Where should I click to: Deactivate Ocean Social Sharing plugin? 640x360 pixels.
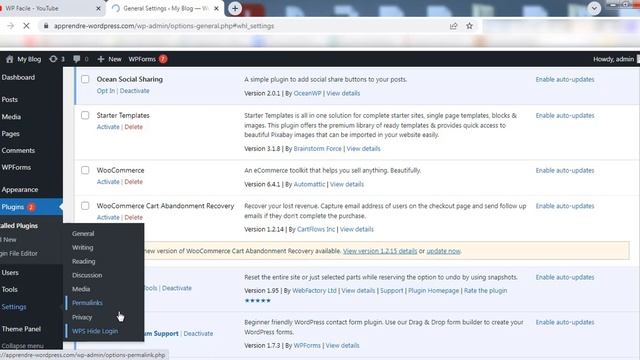(134, 91)
